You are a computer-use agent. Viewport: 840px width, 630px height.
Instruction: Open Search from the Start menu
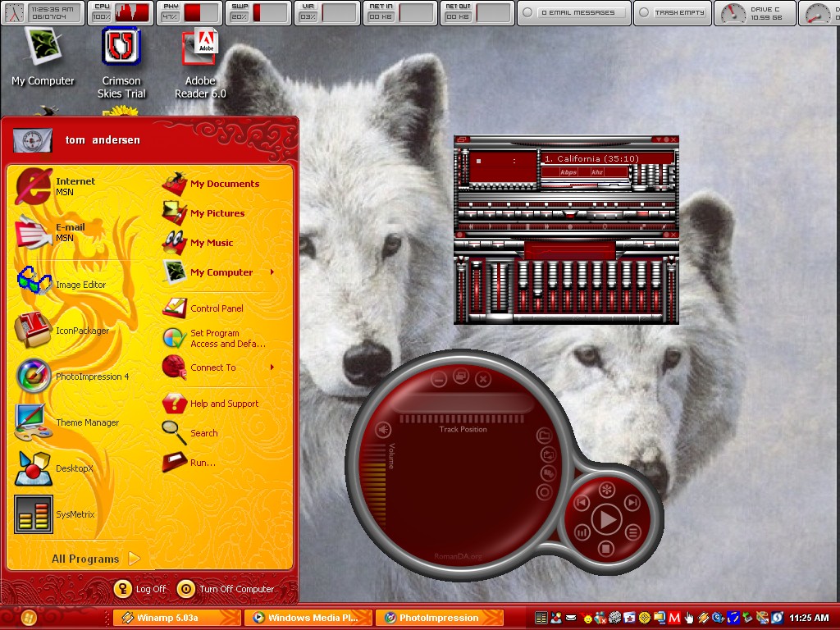(x=190, y=433)
